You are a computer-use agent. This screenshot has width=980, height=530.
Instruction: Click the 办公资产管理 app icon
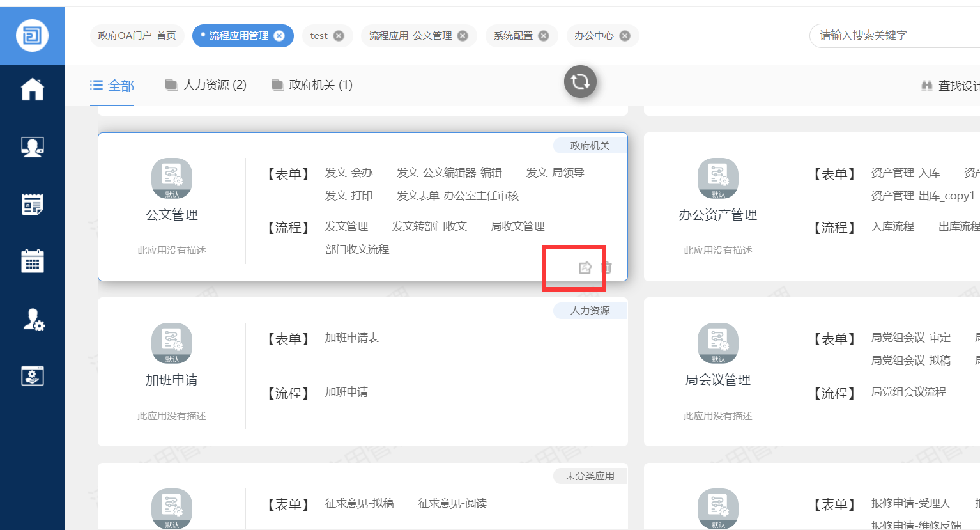(x=718, y=178)
